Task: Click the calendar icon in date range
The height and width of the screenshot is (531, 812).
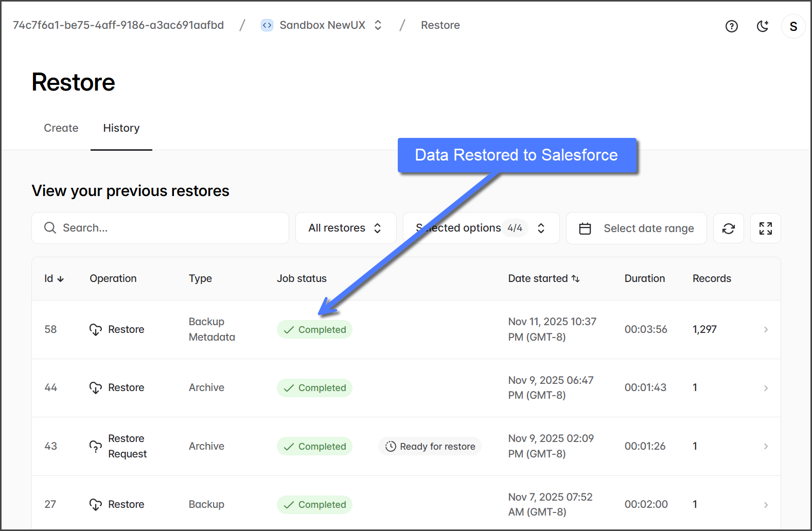Action: 585,228
